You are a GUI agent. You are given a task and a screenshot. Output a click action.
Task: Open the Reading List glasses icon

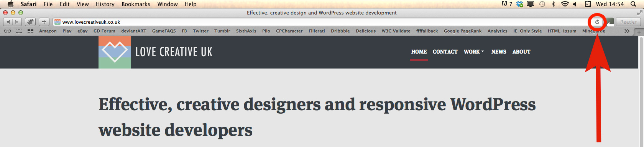[x=7, y=31]
